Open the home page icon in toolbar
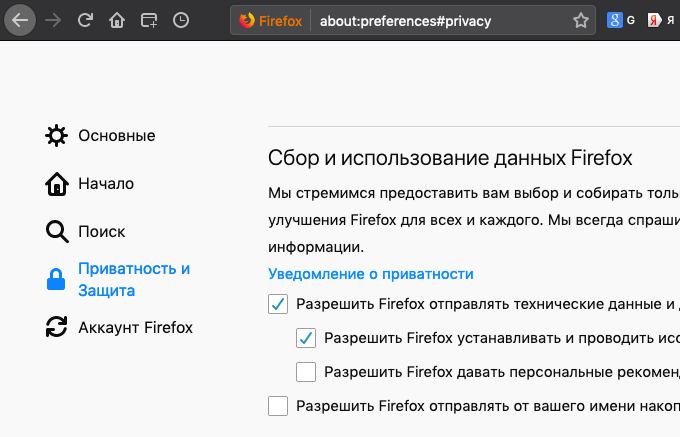 coord(117,20)
